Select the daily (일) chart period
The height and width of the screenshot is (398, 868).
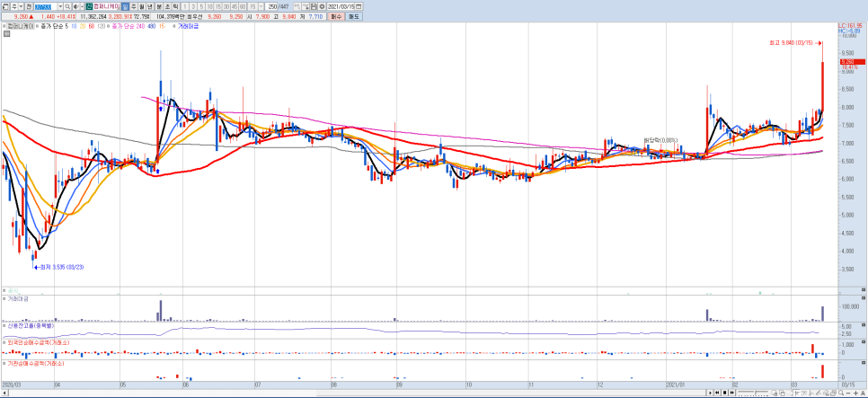pos(125,6)
